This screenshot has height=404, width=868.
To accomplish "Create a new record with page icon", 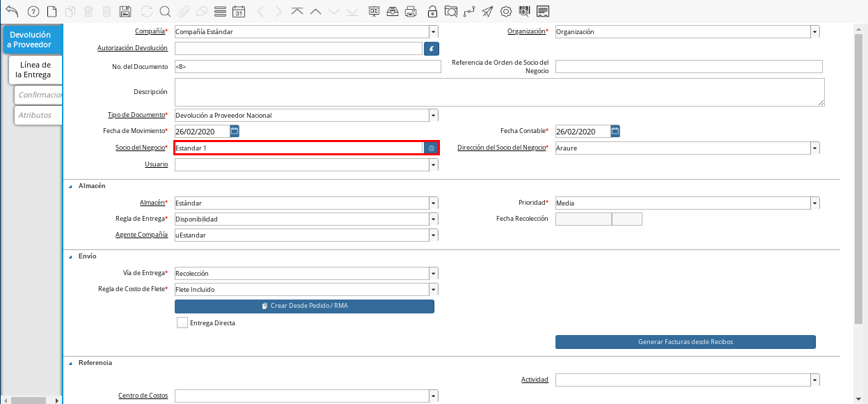I will (52, 11).
